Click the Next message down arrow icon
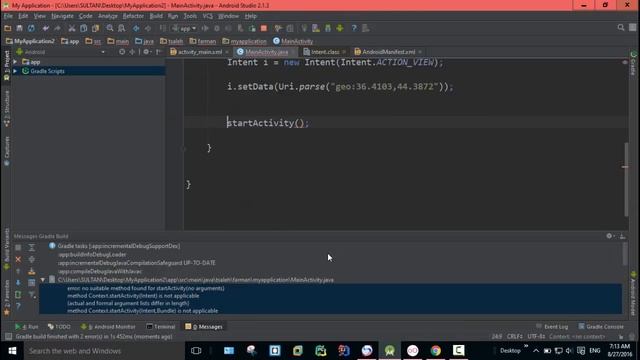This screenshot has width=640, height=360. coord(18,282)
